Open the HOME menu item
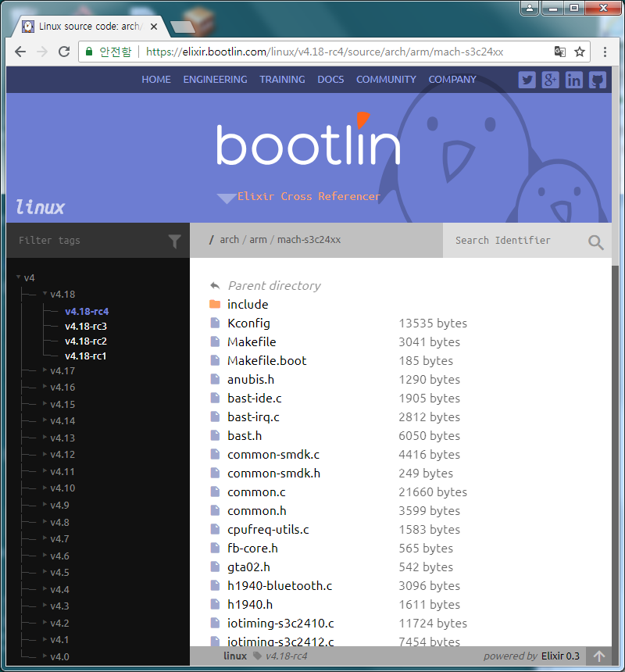This screenshot has height=672, width=625. click(156, 80)
